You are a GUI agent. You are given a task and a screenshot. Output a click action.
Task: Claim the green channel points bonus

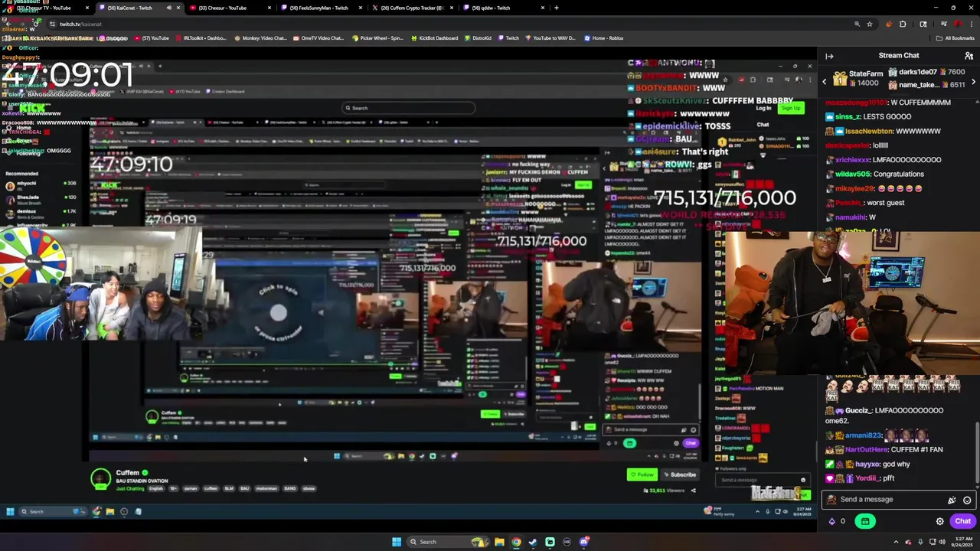pyautogui.click(x=865, y=521)
